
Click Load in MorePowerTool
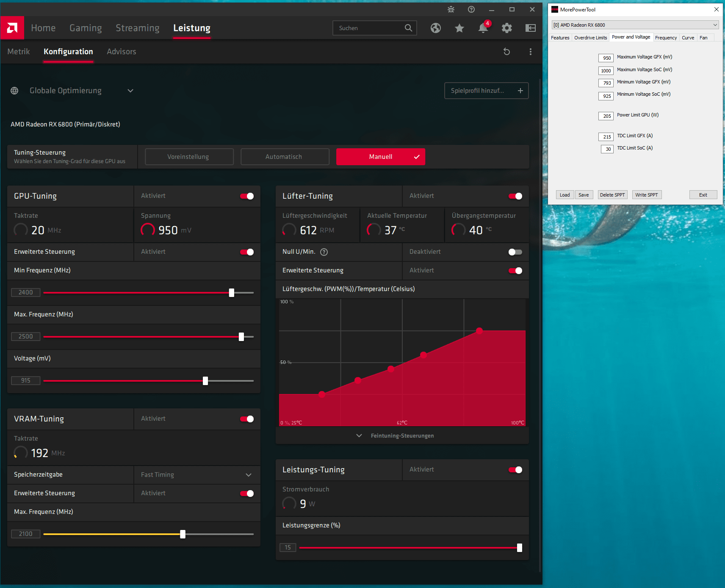click(x=565, y=195)
